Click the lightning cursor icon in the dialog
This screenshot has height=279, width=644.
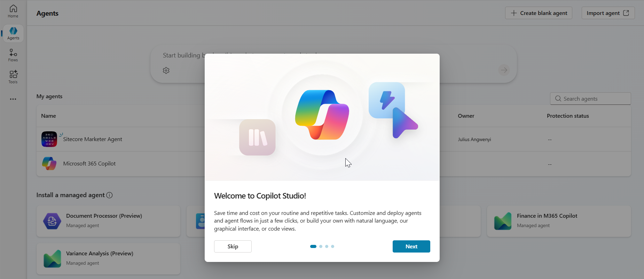pyautogui.click(x=393, y=110)
